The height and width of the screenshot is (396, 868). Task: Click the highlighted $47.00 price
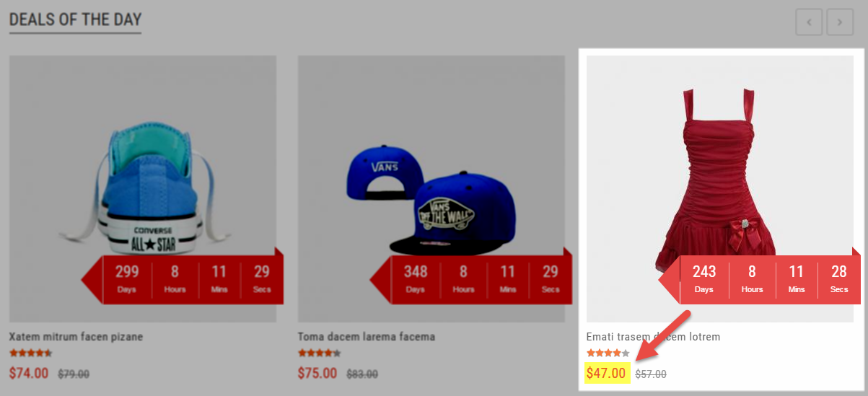pyautogui.click(x=606, y=374)
